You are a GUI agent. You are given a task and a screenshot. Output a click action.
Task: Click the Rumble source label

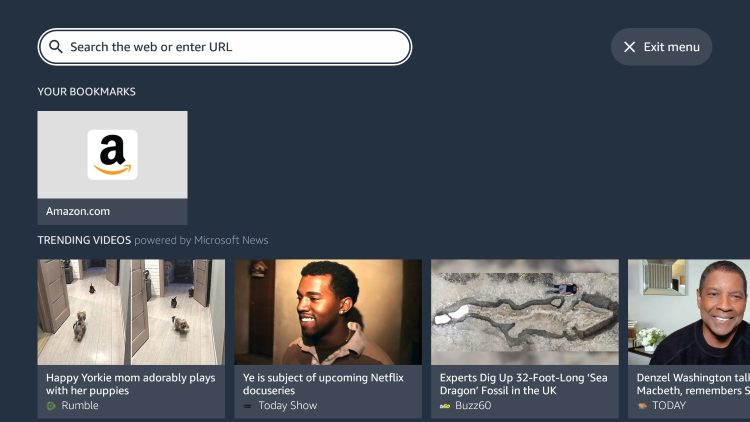[80, 405]
